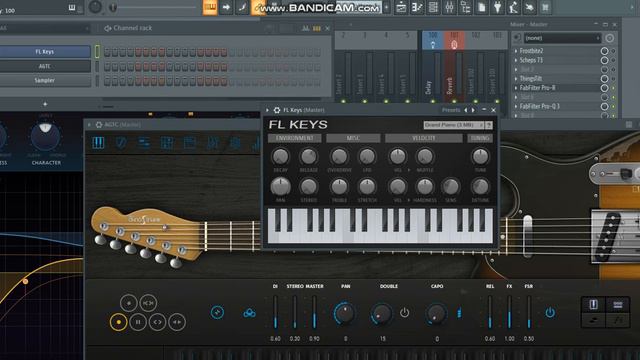Toggle the DOUBLE power button in AGTC
Viewport: 640px width, 360px height.
(x=404, y=313)
